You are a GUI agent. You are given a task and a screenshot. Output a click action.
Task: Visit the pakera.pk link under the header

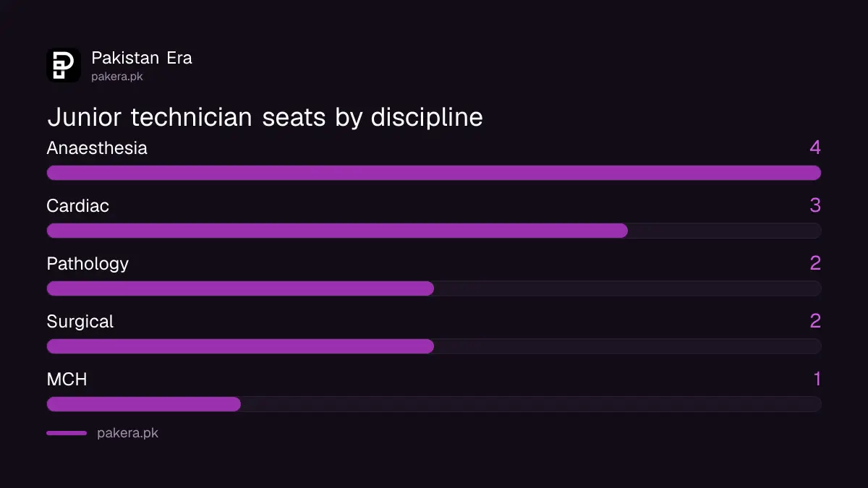point(117,76)
